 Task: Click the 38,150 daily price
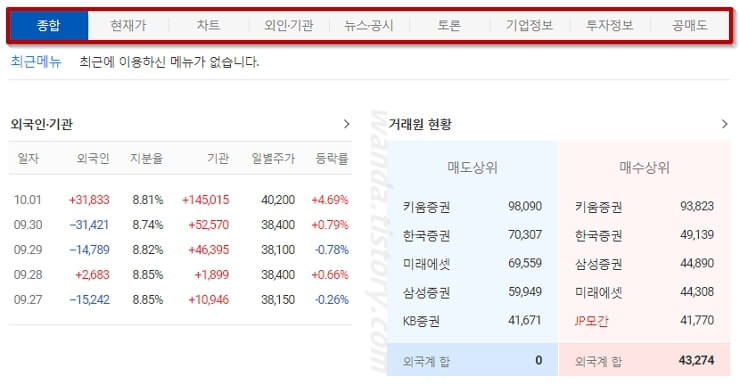(x=278, y=300)
